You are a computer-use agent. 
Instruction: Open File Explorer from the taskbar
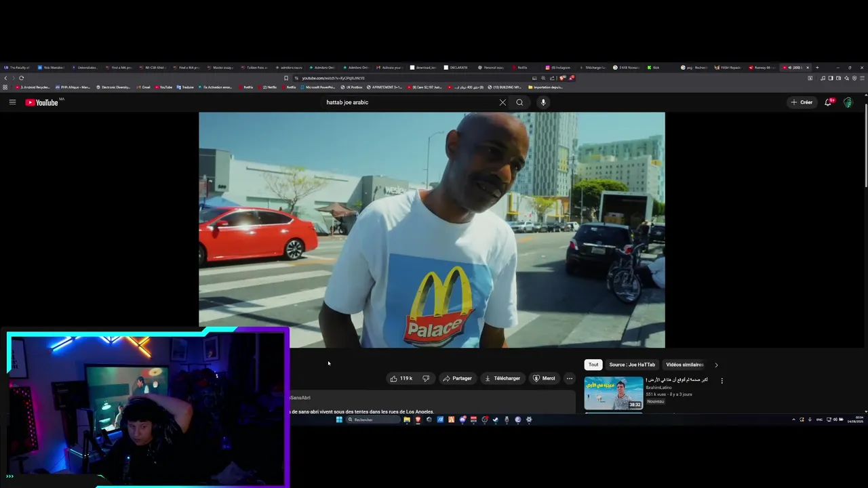(407, 420)
